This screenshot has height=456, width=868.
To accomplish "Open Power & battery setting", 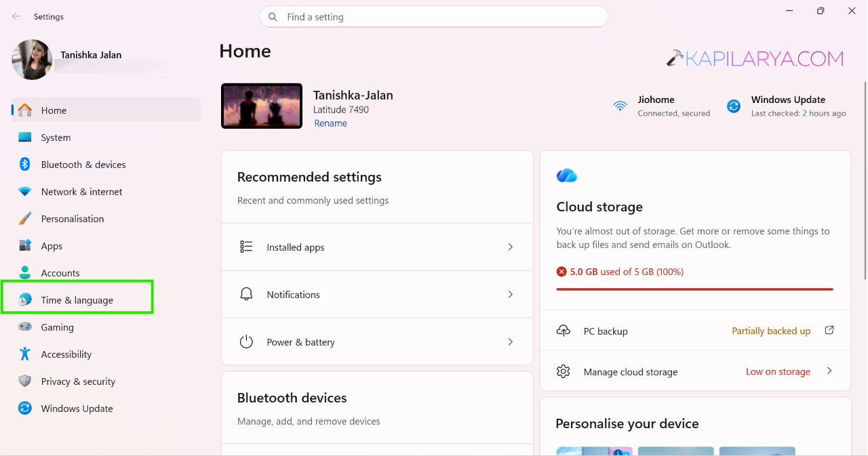I will (x=377, y=341).
